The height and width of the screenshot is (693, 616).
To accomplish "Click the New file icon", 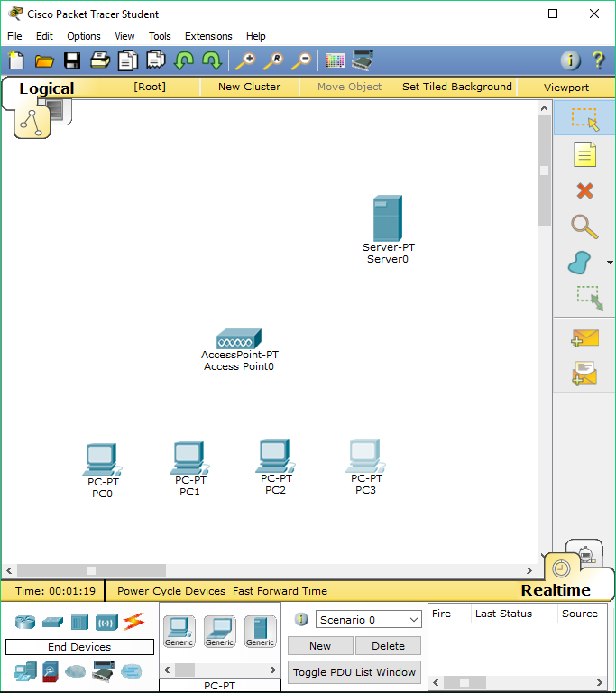I will pos(16,60).
